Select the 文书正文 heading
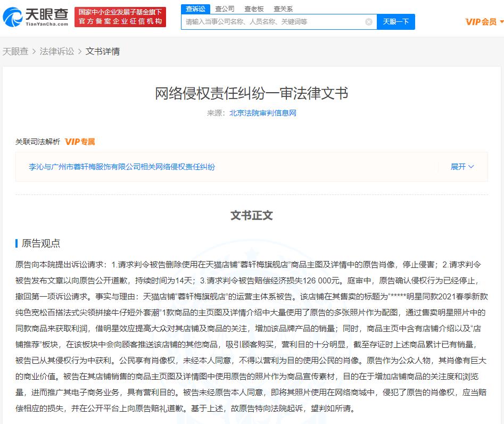The height and width of the screenshot is (424, 504). (x=252, y=216)
